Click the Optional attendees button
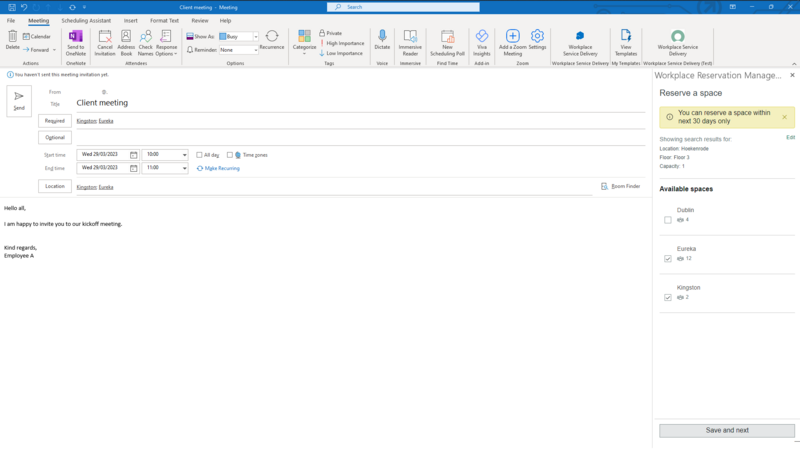This screenshot has width=800, height=450. point(55,137)
